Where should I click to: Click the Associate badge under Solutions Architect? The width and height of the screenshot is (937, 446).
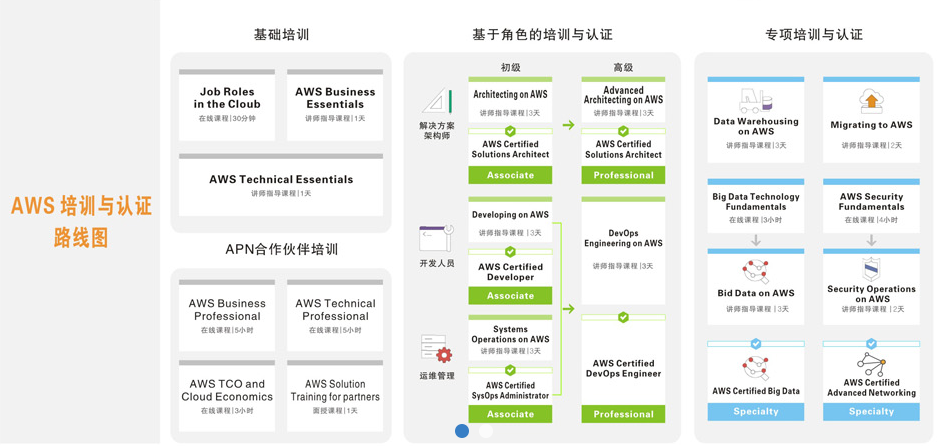[x=510, y=175]
